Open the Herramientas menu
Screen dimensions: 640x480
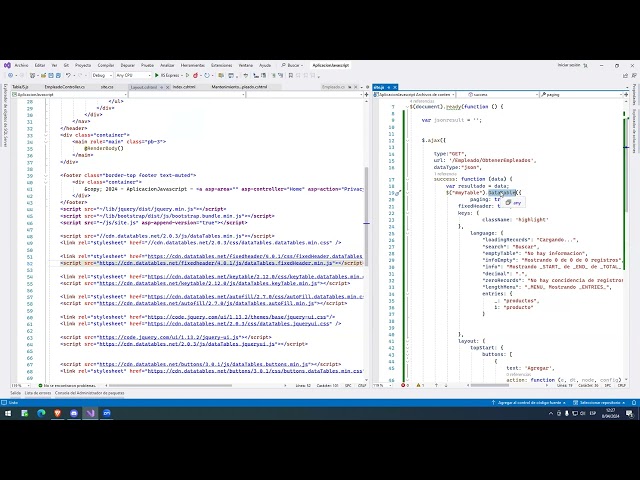tap(193, 65)
